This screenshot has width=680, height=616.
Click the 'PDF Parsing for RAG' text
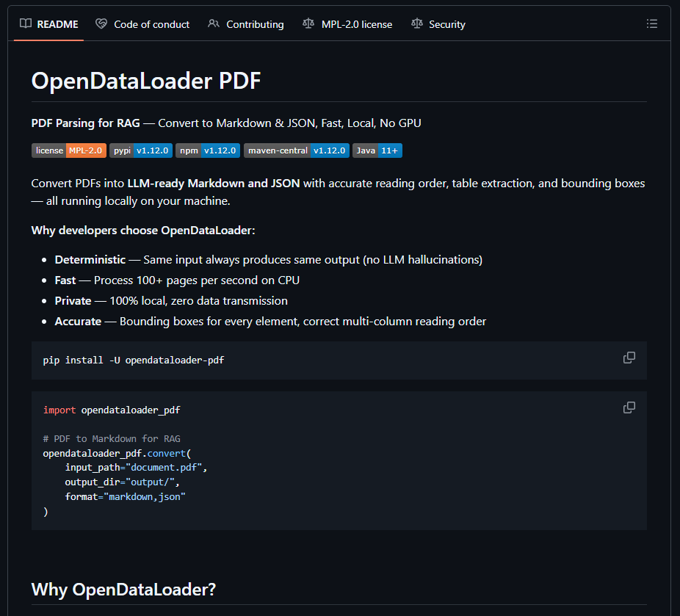85,123
